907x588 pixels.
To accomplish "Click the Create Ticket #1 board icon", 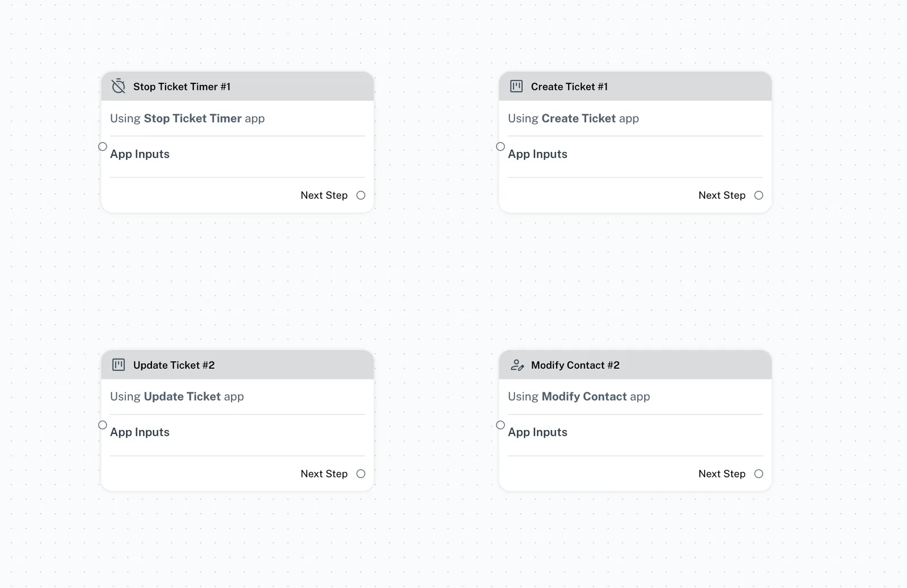I will coord(516,86).
